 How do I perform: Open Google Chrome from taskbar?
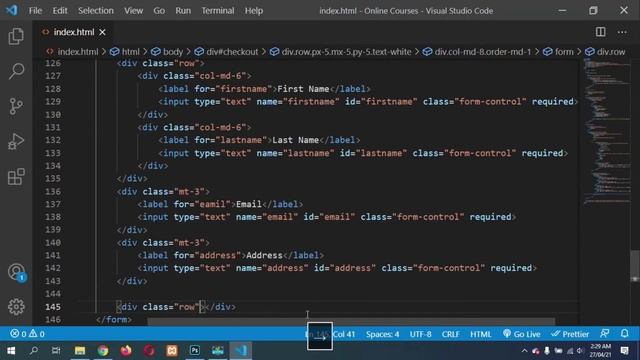point(103,351)
